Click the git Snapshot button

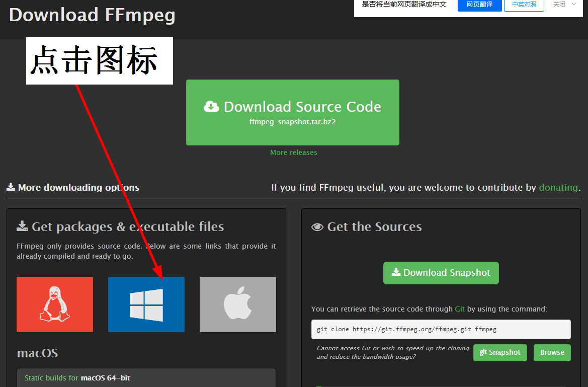[500, 352]
